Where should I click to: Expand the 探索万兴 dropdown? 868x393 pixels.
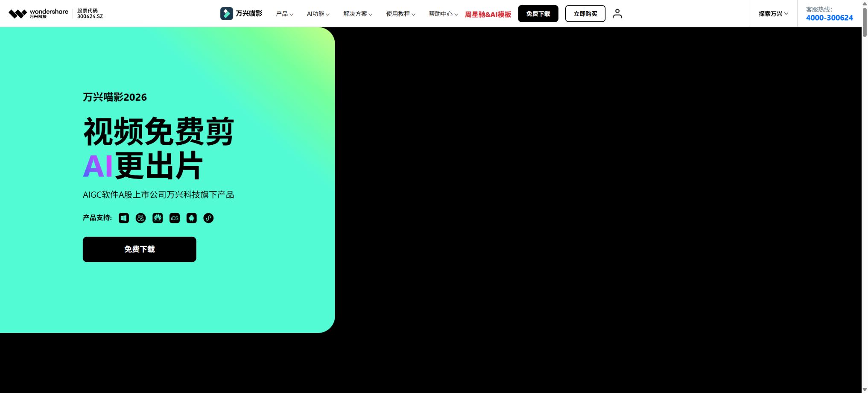773,14
